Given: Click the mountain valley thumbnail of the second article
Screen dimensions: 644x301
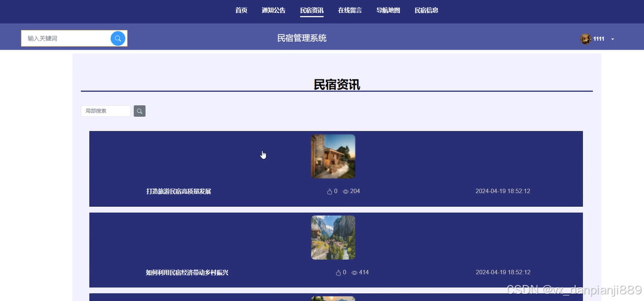Looking at the screenshot, I should (x=333, y=238).
